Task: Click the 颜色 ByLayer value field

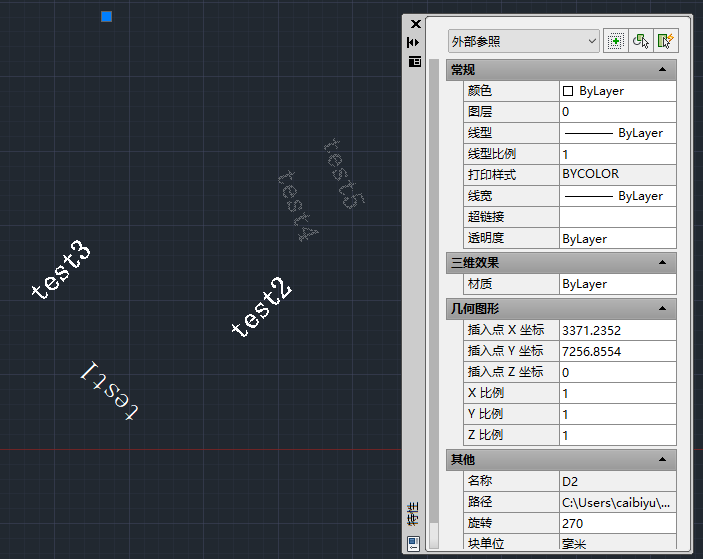Action: coord(617,91)
